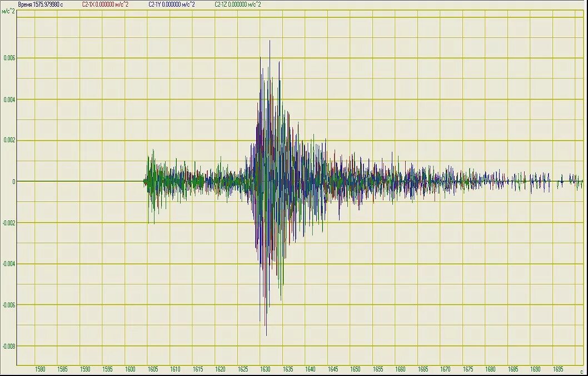The image size is (588, 376).
Task: Click the -0.008 Y-axis label
Action: [x=9, y=346]
